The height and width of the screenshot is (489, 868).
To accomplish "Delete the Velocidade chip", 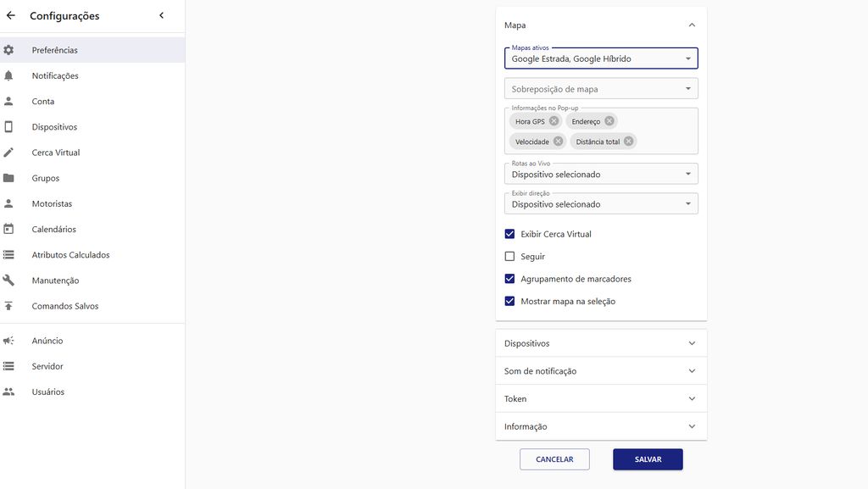I will click(x=559, y=142).
